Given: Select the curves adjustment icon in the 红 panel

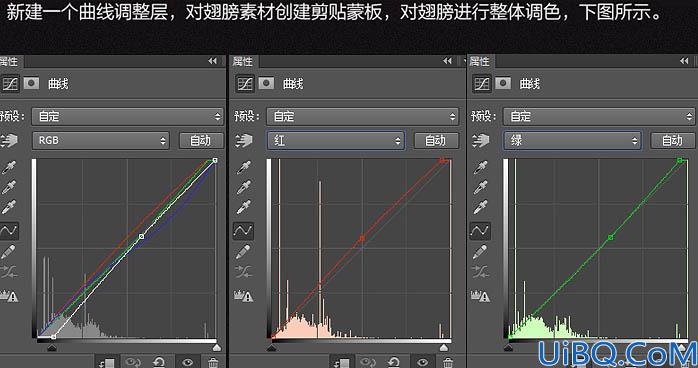Looking at the screenshot, I should coord(245,83).
